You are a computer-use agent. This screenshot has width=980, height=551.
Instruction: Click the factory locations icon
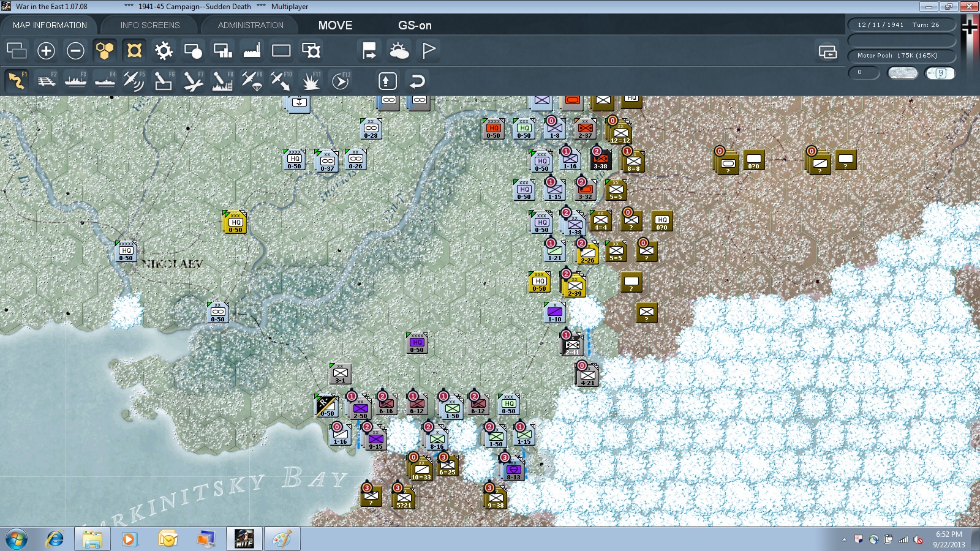[252, 51]
